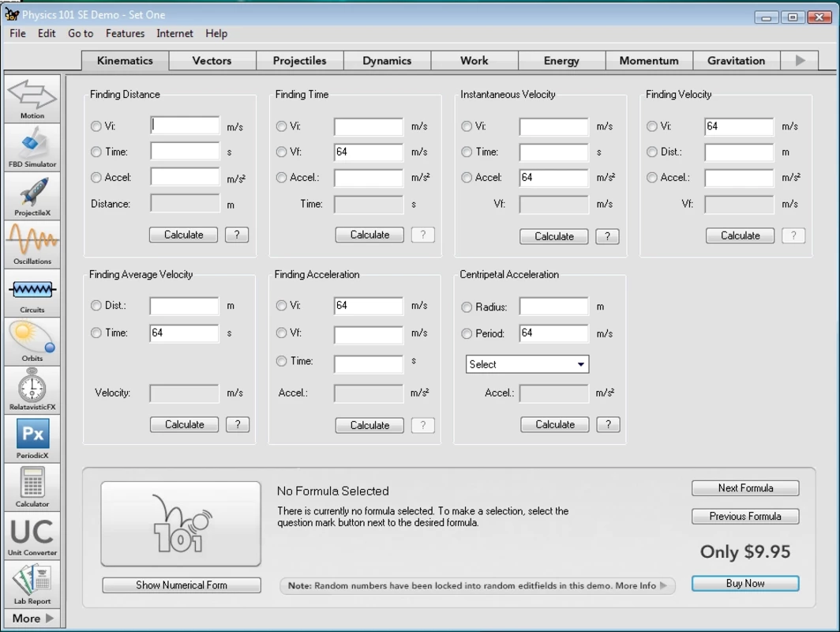Screen dimensions: 840x632
Task: Select the Period radio in Centripetal Acceleration
Action: [467, 334]
